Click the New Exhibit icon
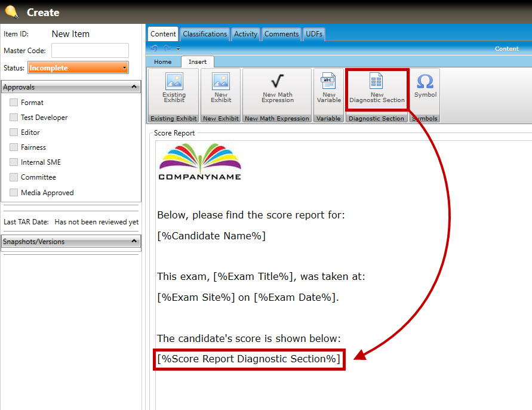 [220, 88]
